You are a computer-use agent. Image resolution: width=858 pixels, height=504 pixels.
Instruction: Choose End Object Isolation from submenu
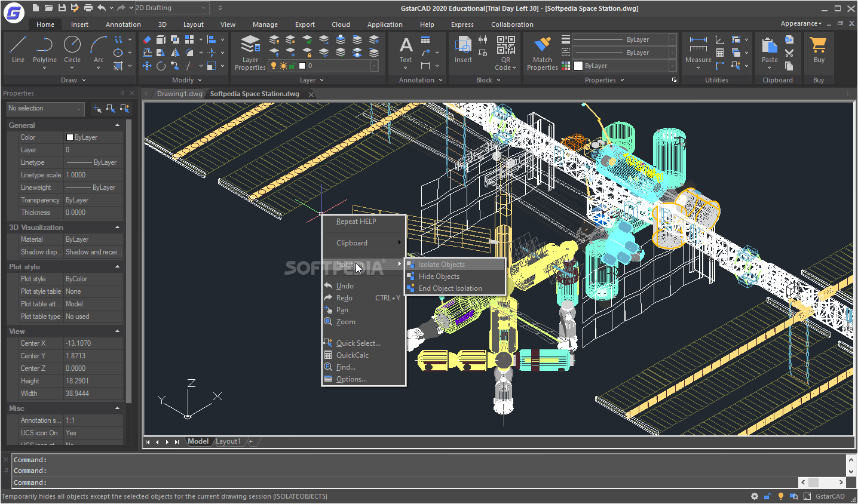(455, 288)
